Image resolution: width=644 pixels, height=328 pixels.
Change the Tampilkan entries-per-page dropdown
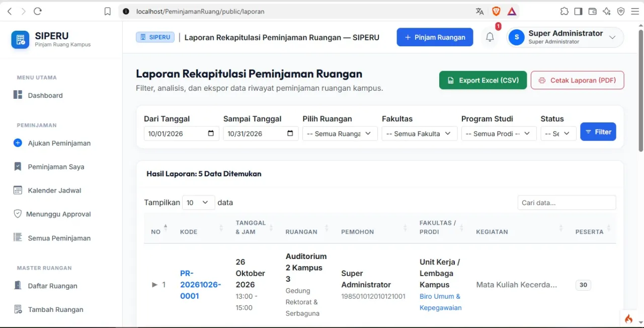point(199,203)
